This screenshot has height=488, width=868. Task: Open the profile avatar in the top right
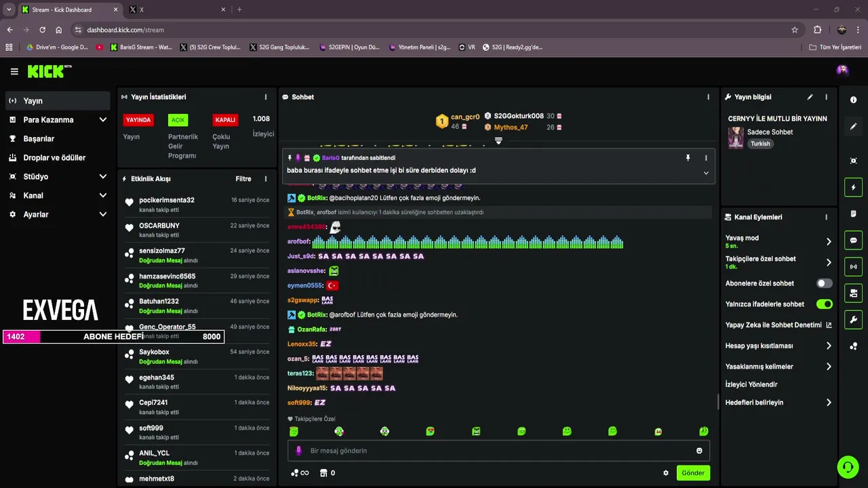coord(842,70)
